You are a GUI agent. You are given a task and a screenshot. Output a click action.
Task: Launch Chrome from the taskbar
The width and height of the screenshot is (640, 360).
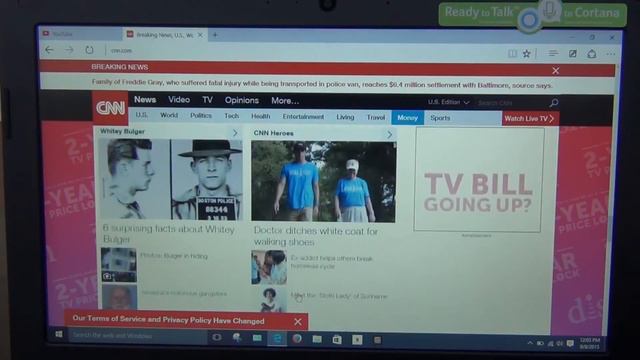(297, 339)
